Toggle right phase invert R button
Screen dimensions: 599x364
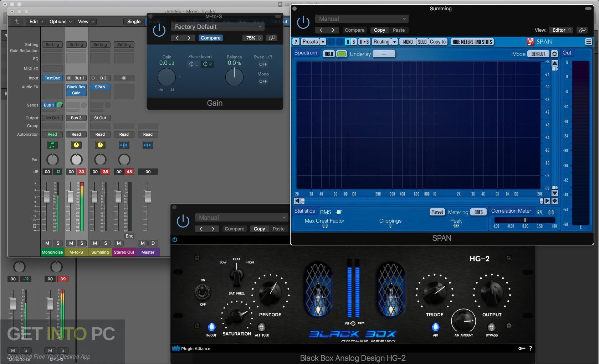[208, 64]
